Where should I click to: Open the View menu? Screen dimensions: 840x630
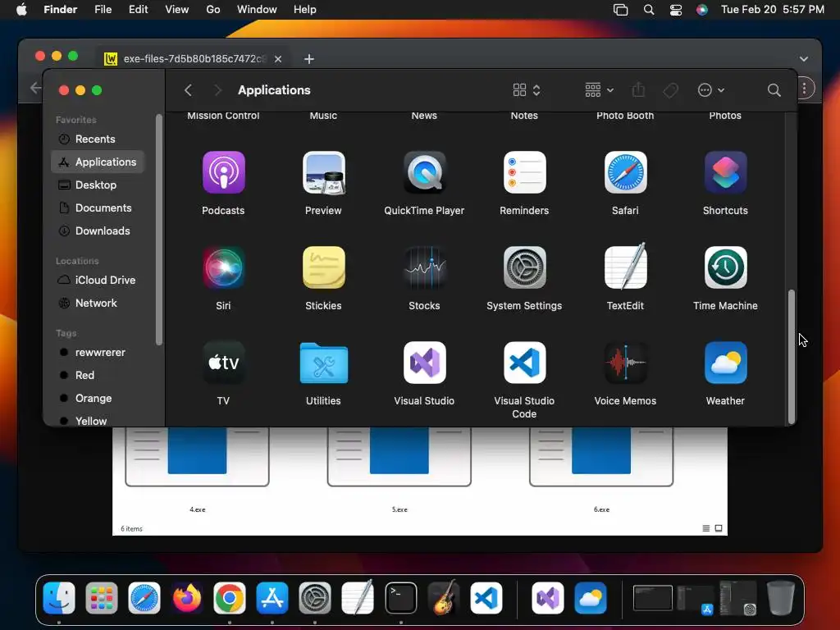(x=177, y=9)
